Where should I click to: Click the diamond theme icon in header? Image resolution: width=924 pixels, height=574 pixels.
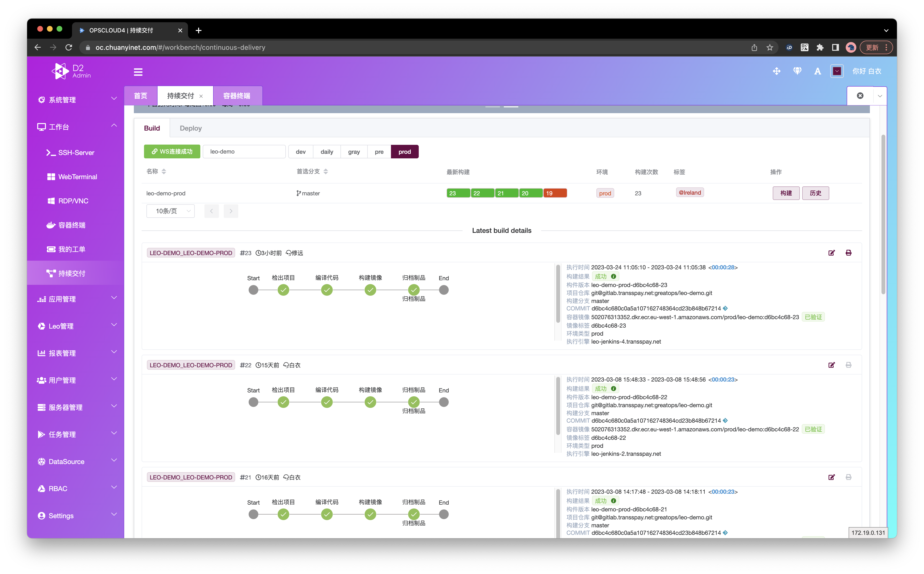coord(797,71)
